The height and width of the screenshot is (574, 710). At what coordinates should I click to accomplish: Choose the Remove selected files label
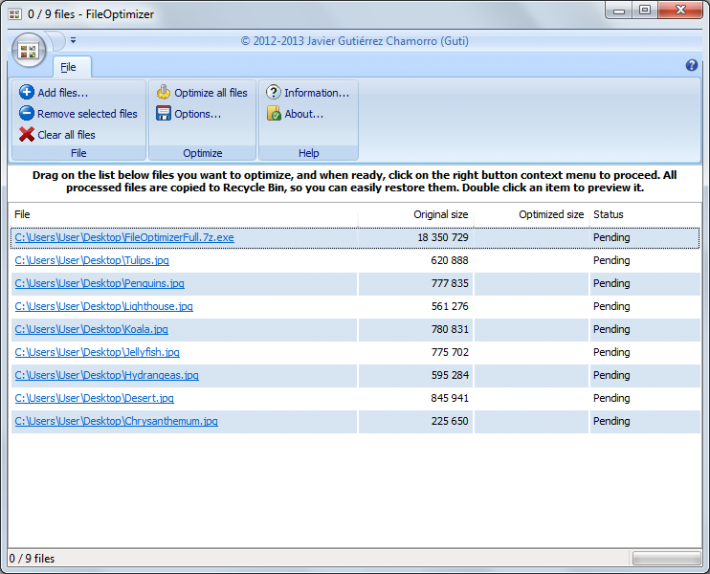point(87,114)
